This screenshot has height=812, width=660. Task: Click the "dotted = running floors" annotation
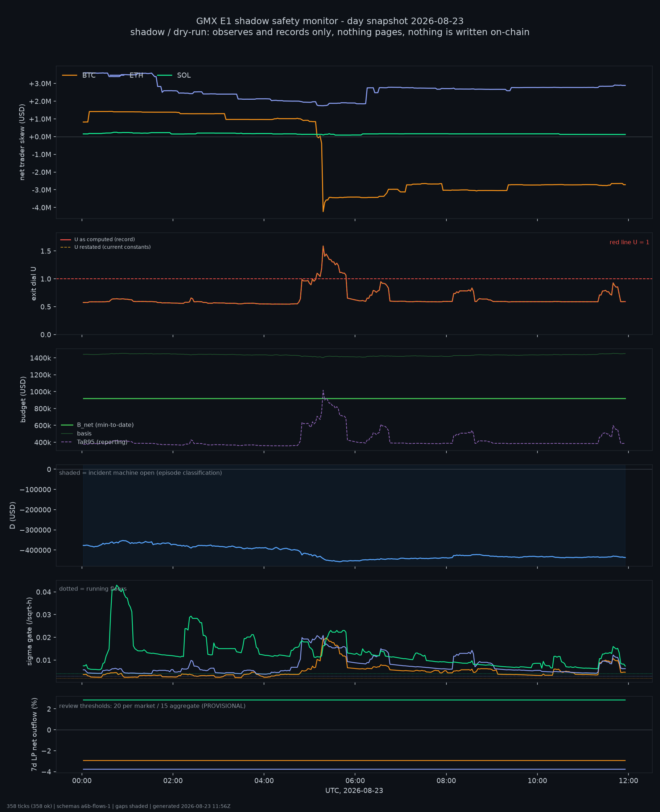(x=93, y=589)
